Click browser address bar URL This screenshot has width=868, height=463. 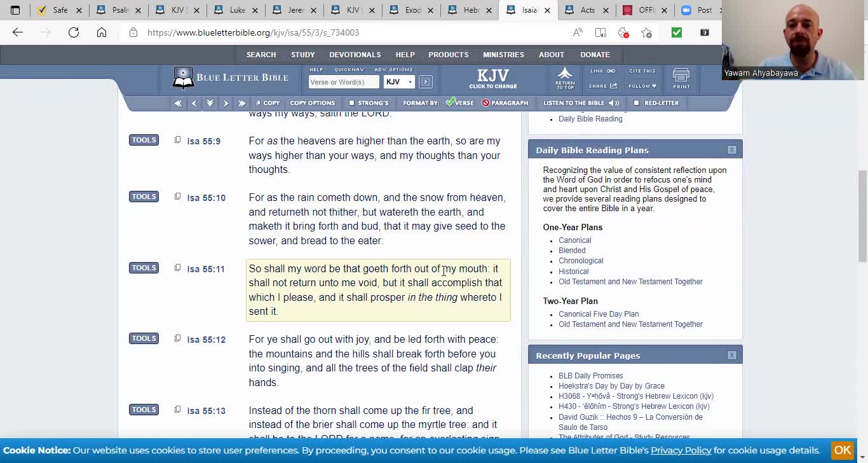point(253,32)
